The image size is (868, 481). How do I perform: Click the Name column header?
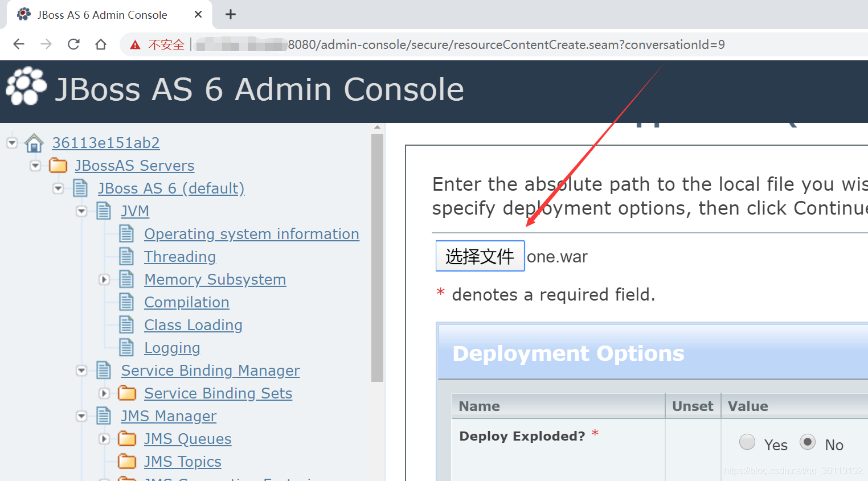(480, 406)
